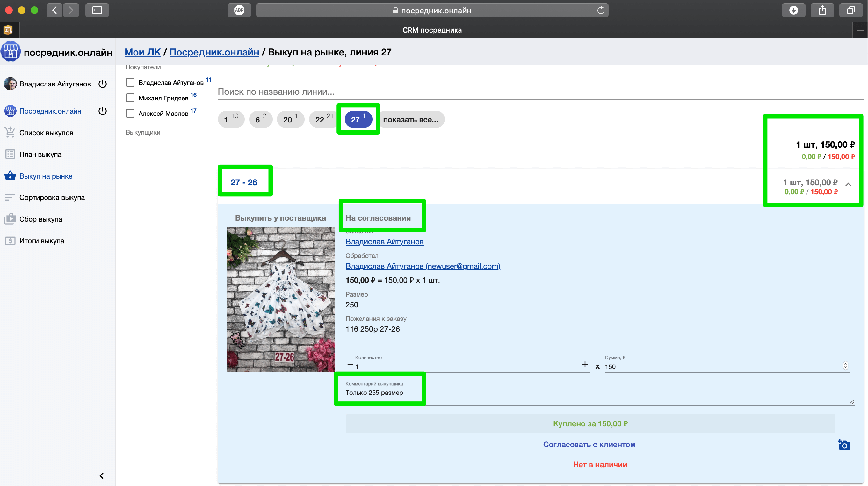Check the Владислав Айтуганов buyer checkbox
868x486 pixels.
[130, 83]
